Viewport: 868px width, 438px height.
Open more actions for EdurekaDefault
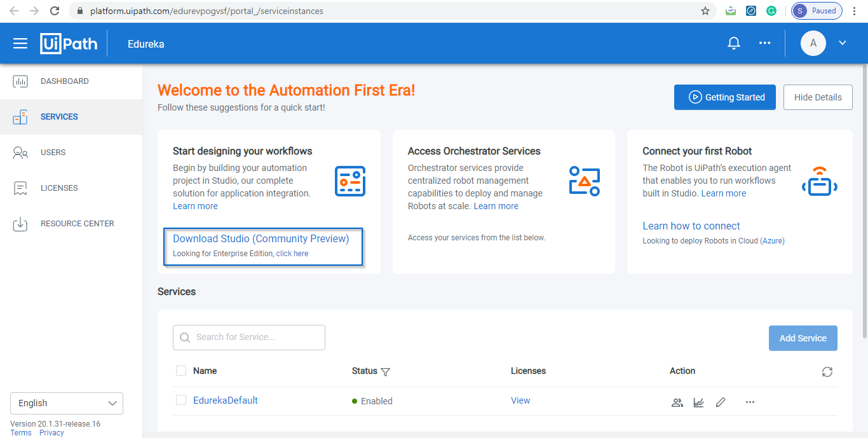(x=750, y=402)
